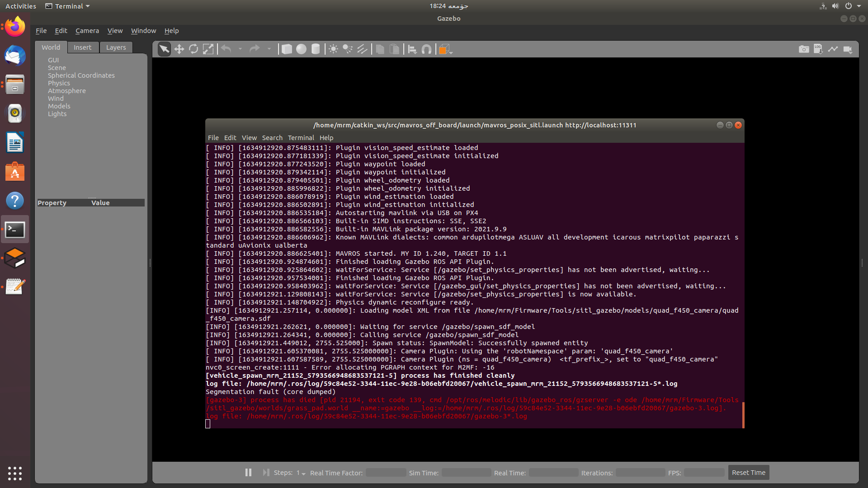Open the plot window icon

pyautogui.click(x=833, y=49)
